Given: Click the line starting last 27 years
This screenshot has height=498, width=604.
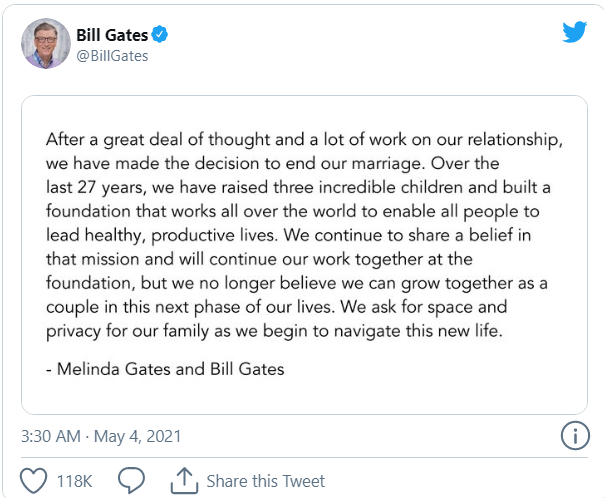Looking at the screenshot, I should tap(296, 186).
